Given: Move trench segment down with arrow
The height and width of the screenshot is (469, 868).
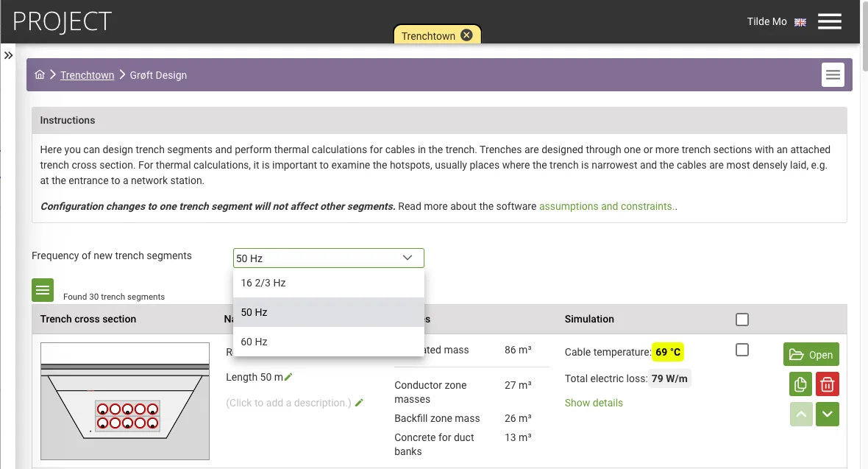Looking at the screenshot, I should (x=828, y=415).
